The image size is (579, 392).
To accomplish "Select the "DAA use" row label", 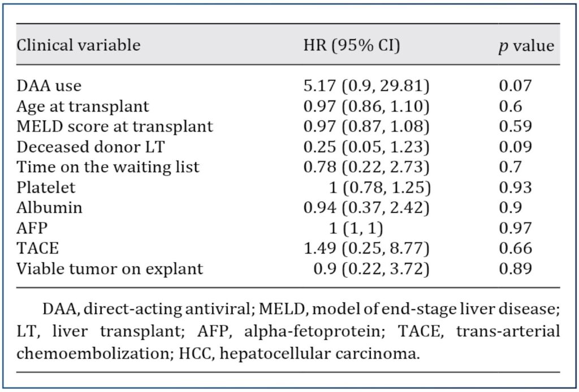I will [49, 86].
